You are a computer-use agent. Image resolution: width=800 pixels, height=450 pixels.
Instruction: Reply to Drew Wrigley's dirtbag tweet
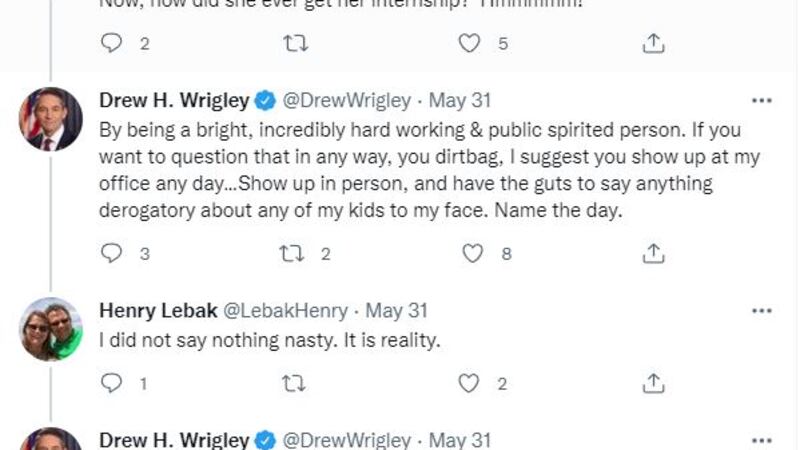pyautogui.click(x=112, y=254)
